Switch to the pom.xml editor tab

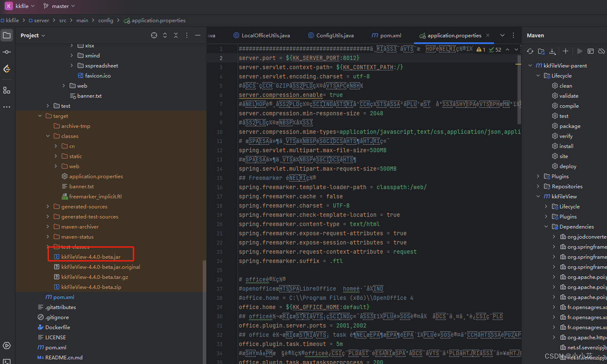[x=386, y=35]
